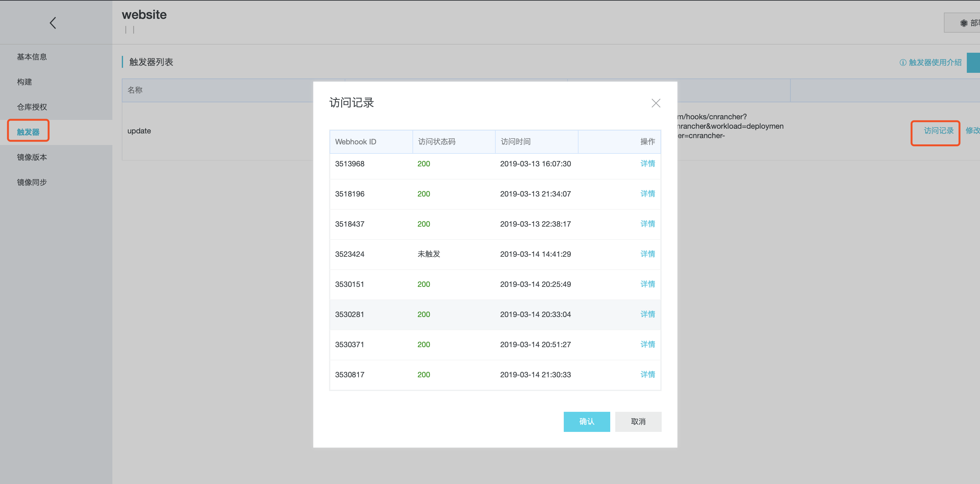The image size is (980, 484).
Task: Click the info icon beside 触发器使用介绍
Action: coord(902,62)
